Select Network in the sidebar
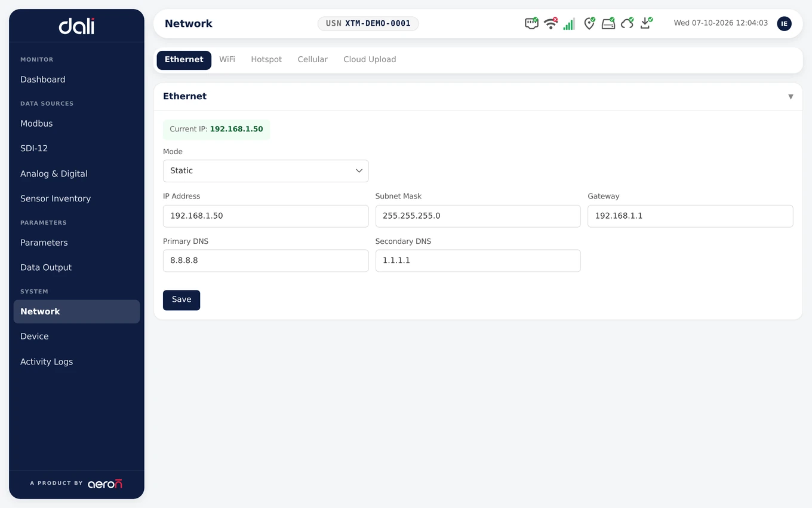Image resolution: width=812 pixels, height=508 pixels. tap(76, 311)
